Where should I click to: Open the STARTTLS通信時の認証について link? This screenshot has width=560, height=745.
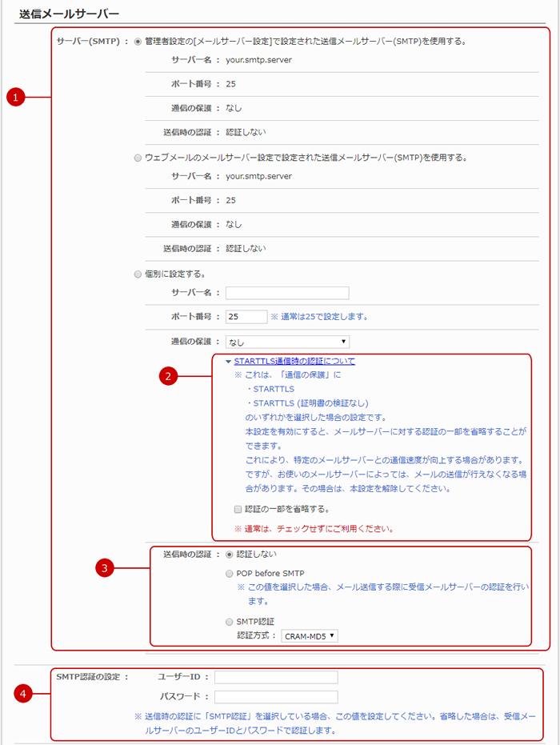point(294,361)
